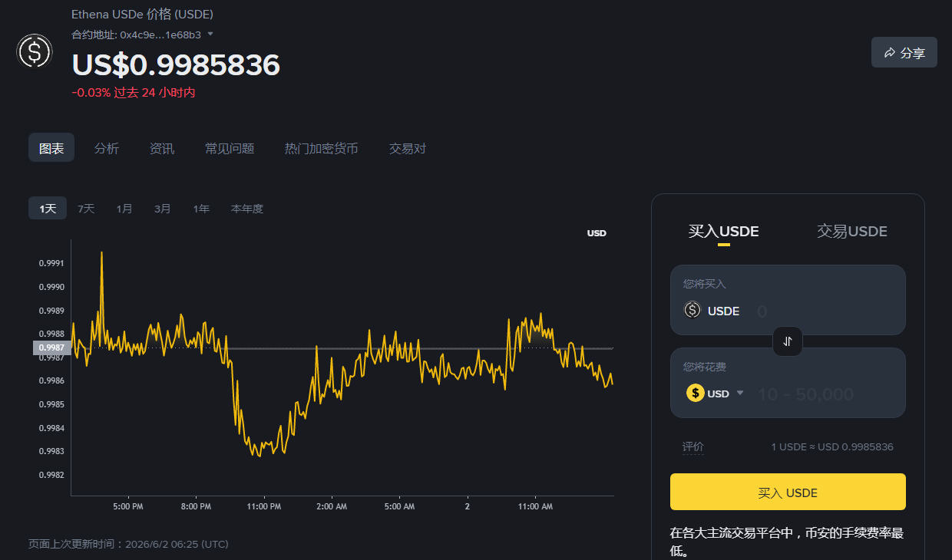Click the 11:00 AM time axis label
952x560 pixels.
tap(535, 507)
